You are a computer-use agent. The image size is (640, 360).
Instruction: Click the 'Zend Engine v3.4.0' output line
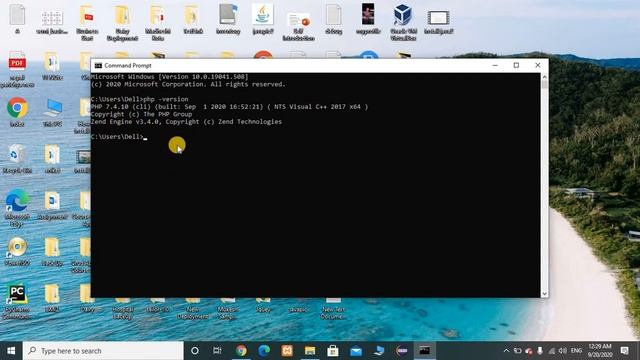tap(186, 122)
